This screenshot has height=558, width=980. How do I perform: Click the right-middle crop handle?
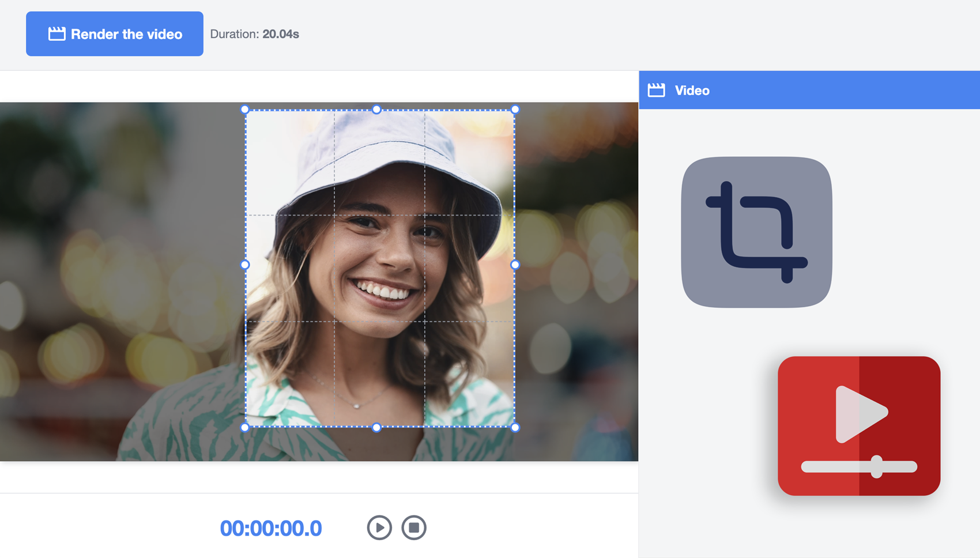coord(515,265)
